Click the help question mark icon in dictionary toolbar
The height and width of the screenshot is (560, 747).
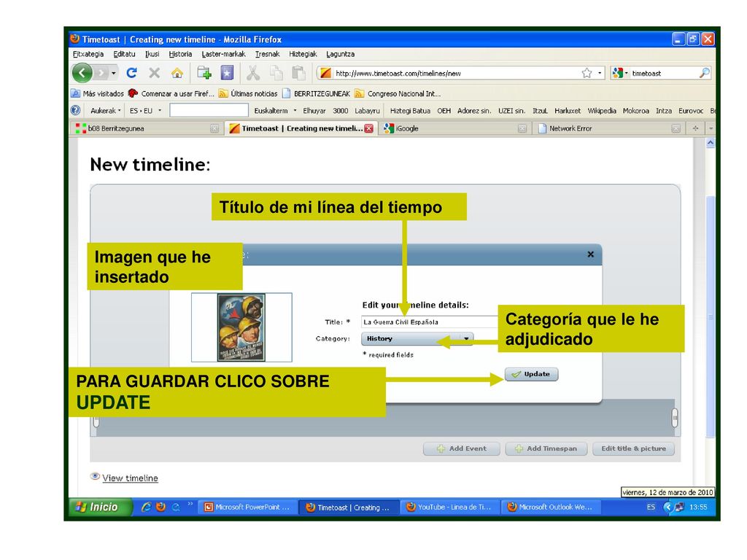click(76, 111)
